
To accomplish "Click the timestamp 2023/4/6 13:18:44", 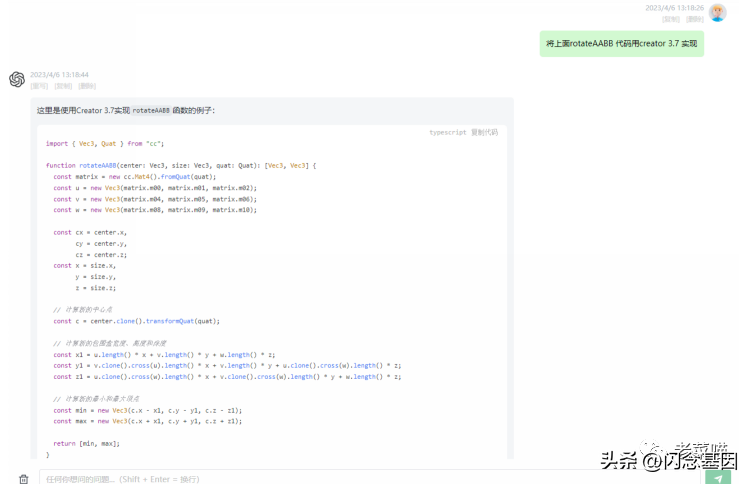I will (x=59, y=74).
